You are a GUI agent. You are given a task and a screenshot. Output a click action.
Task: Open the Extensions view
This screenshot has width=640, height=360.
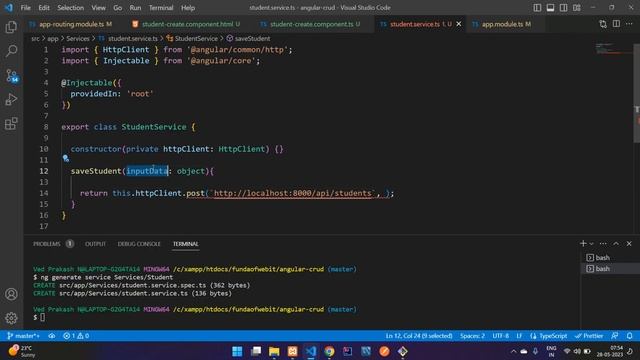(11, 123)
